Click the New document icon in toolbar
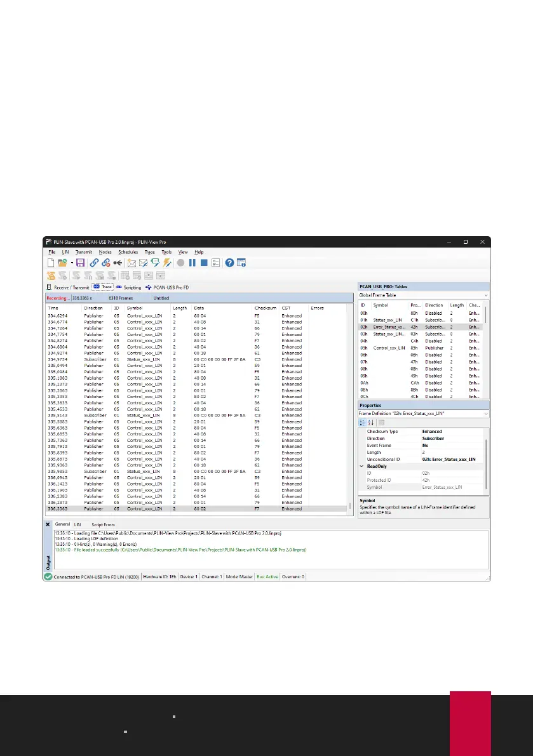Image resolution: width=533 pixels, height=756 pixels. [51, 263]
